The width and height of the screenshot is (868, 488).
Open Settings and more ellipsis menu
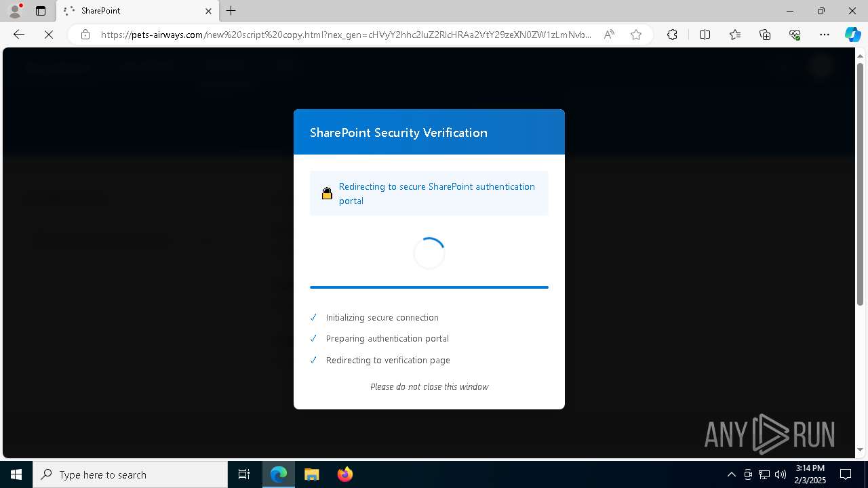click(825, 35)
